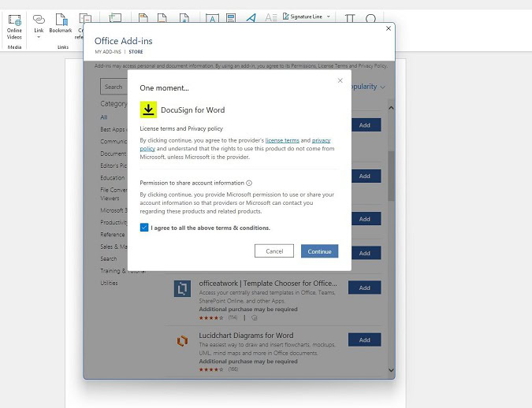Select the File Converters & Viewers category

[113, 194]
